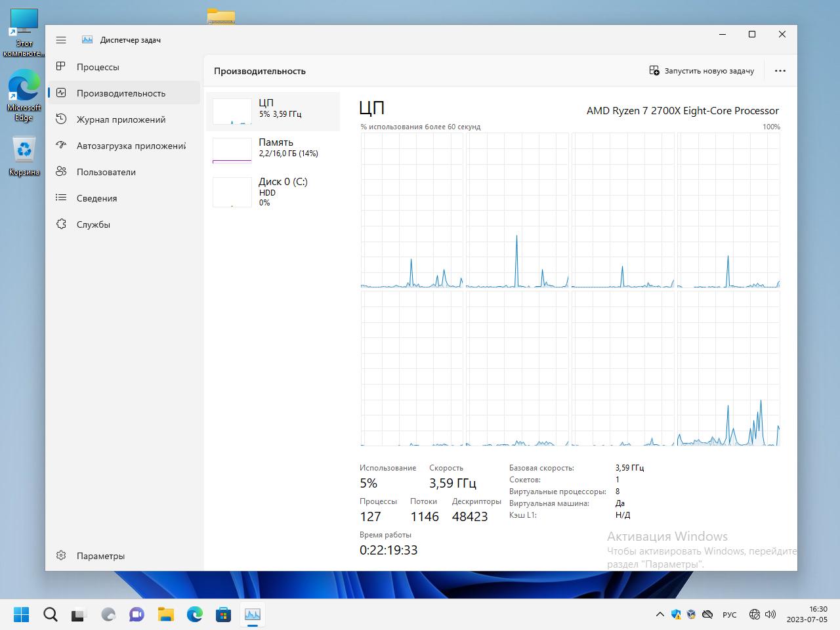Open Автозагрузка приложений section

124,146
